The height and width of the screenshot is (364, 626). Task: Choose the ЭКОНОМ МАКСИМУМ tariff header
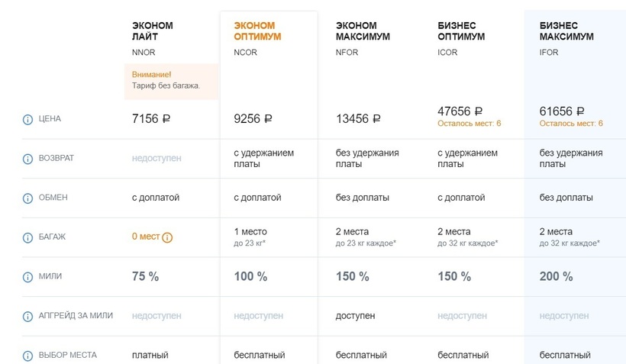[363, 31]
